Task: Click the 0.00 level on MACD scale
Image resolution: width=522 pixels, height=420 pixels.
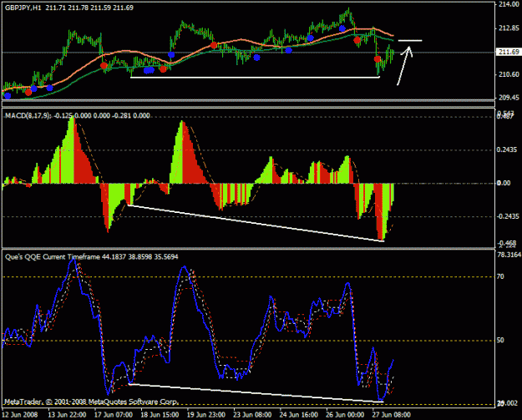Action: click(504, 183)
